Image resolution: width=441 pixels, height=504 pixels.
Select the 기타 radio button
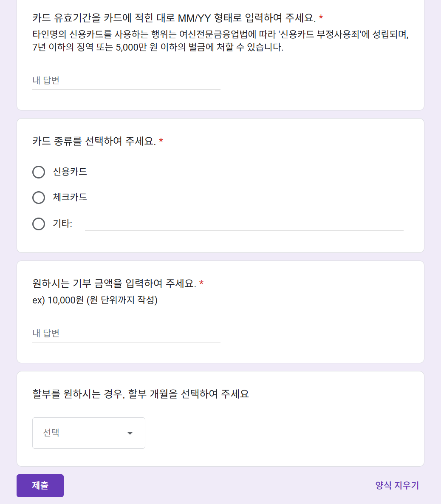pos(39,224)
